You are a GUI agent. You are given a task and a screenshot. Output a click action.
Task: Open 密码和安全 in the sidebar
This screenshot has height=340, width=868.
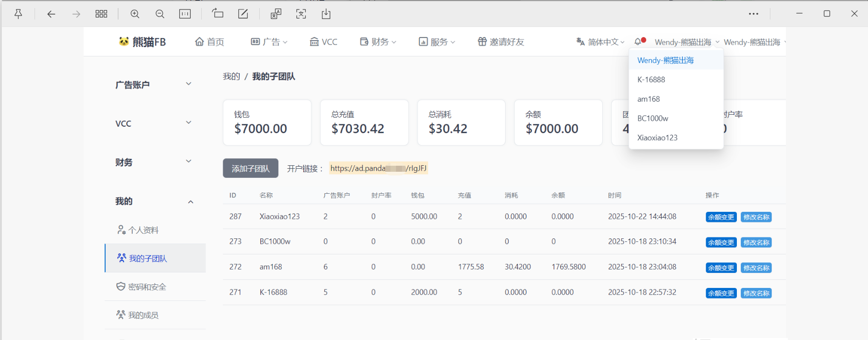(x=147, y=287)
